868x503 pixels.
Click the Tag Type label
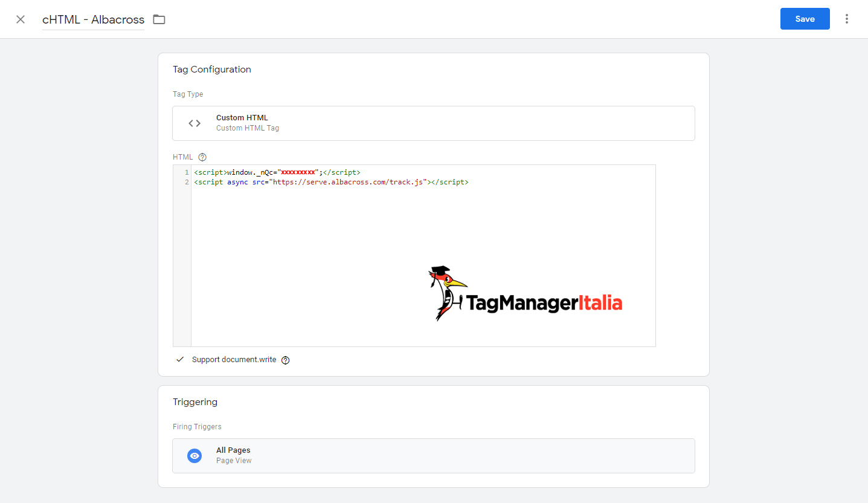pyautogui.click(x=188, y=94)
